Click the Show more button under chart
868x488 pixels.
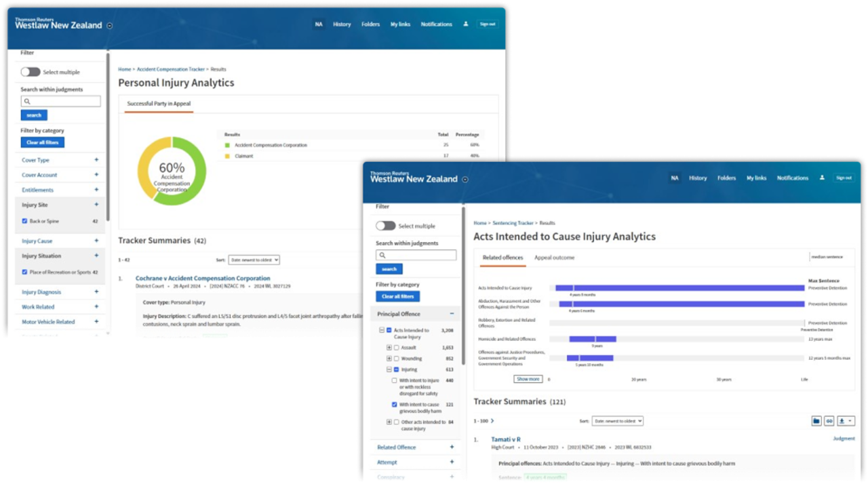point(528,380)
